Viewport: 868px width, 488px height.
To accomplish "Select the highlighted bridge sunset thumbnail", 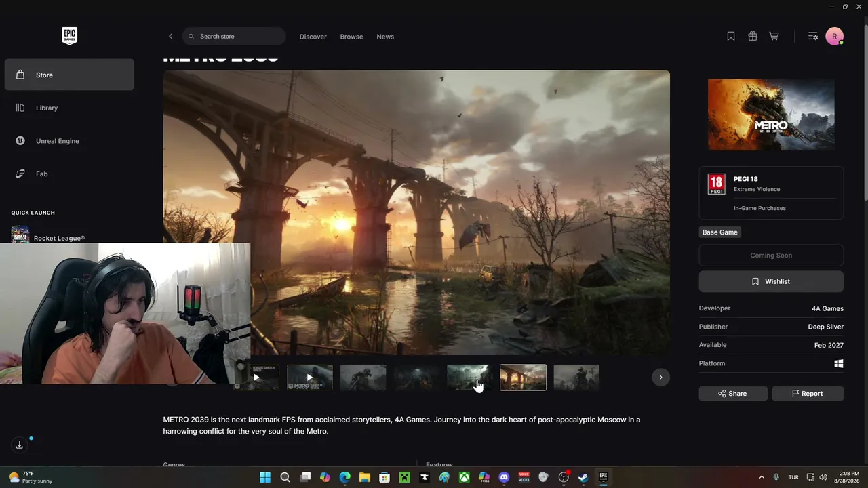I will (x=523, y=378).
